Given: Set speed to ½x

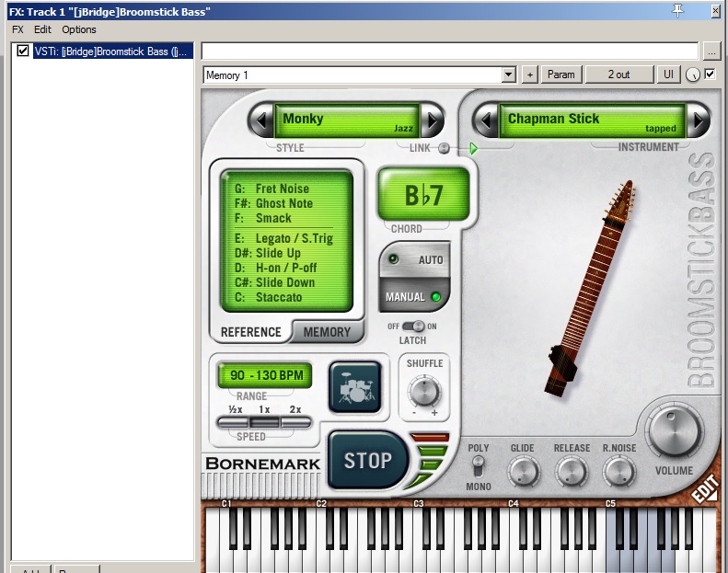Looking at the screenshot, I should click(x=233, y=422).
